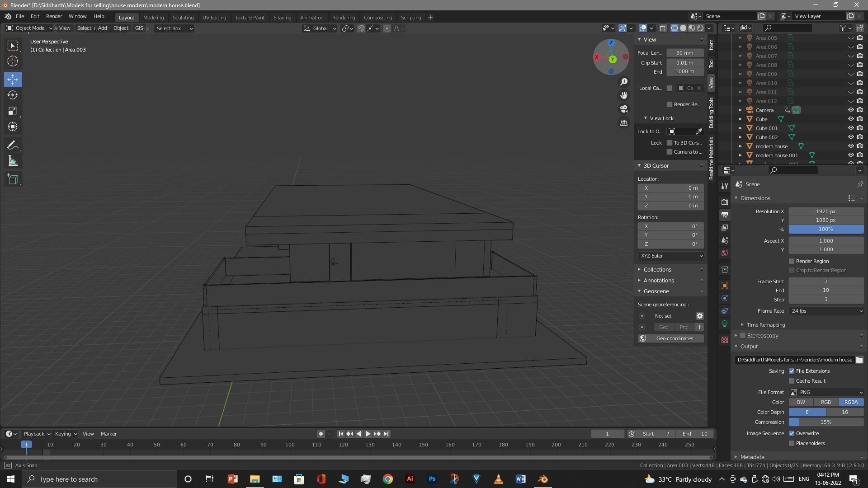Open the World properties tab icon
The height and width of the screenshot is (488, 868).
click(725, 253)
